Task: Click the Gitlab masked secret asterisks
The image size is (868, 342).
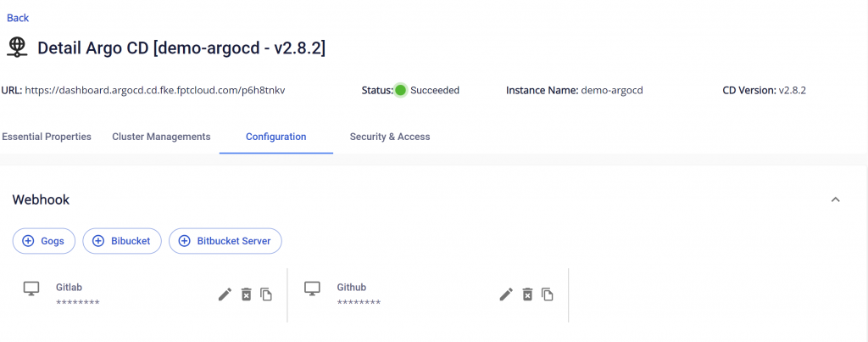Action: click(77, 302)
